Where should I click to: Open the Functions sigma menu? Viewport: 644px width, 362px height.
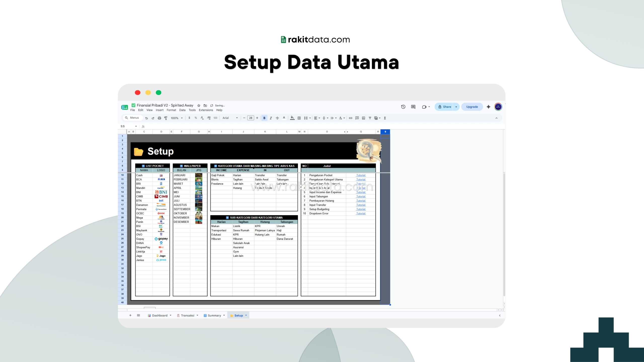[385, 118]
